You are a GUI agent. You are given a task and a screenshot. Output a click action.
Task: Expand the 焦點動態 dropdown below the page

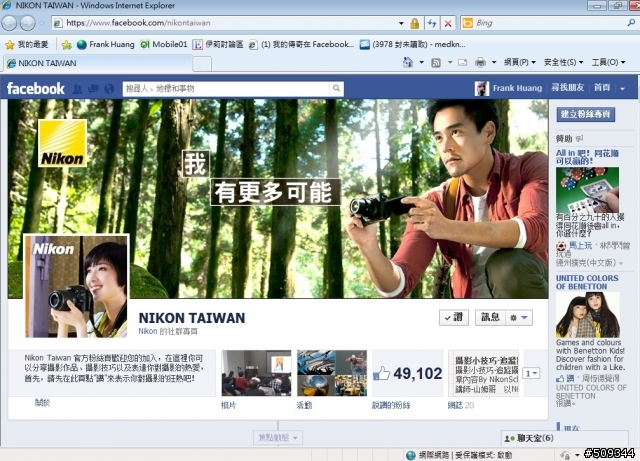[x=278, y=438]
